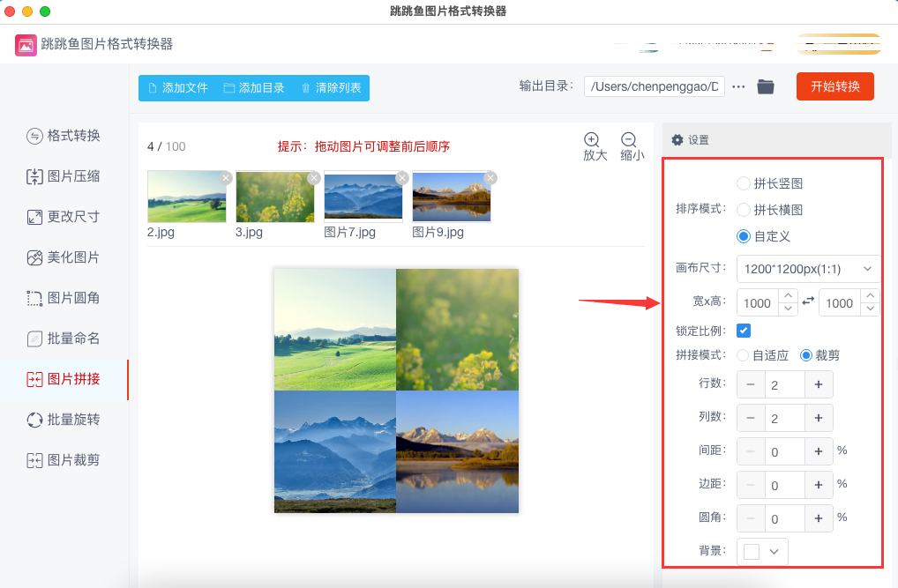Toggle the 锁定比例 checkbox

(744, 331)
